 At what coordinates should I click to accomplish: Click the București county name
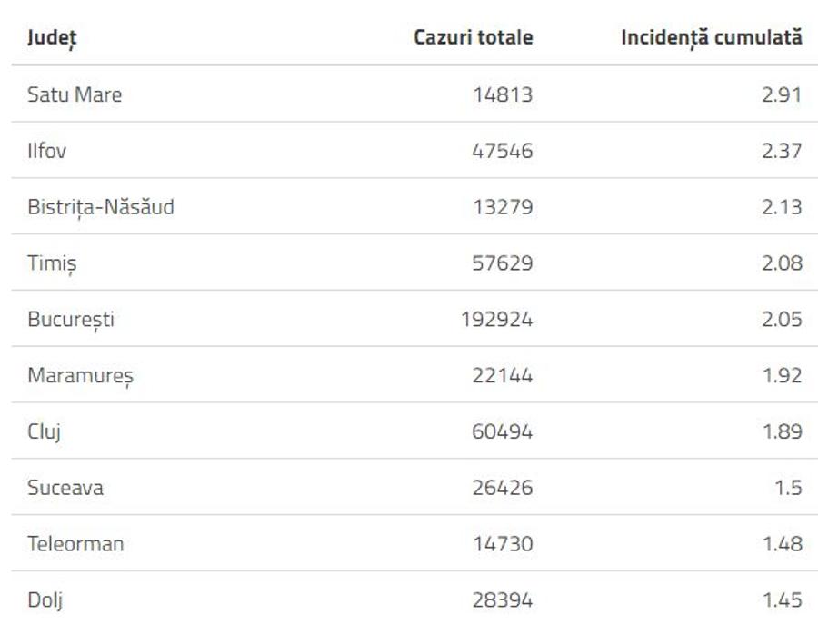(x=70, y=320)
